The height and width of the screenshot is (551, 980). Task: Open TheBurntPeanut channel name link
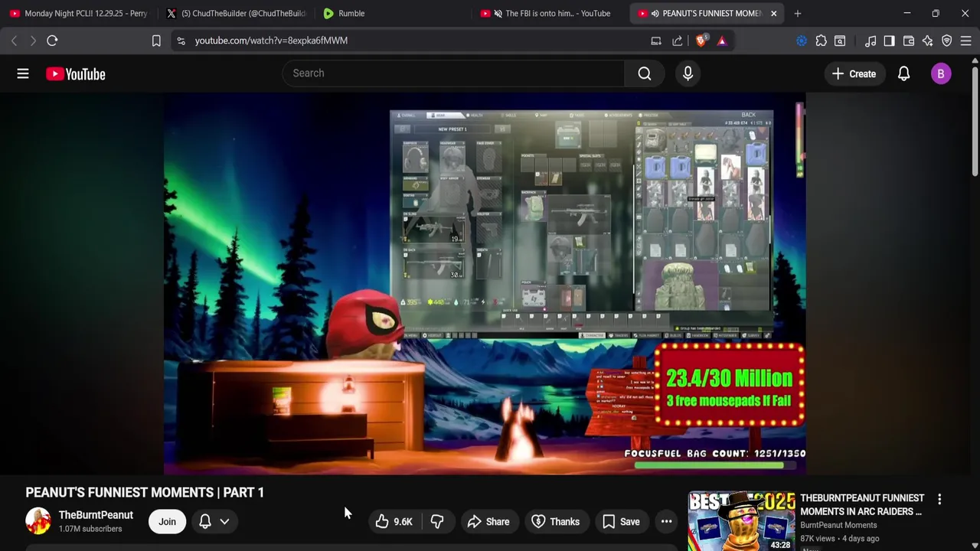coord(96,515)
